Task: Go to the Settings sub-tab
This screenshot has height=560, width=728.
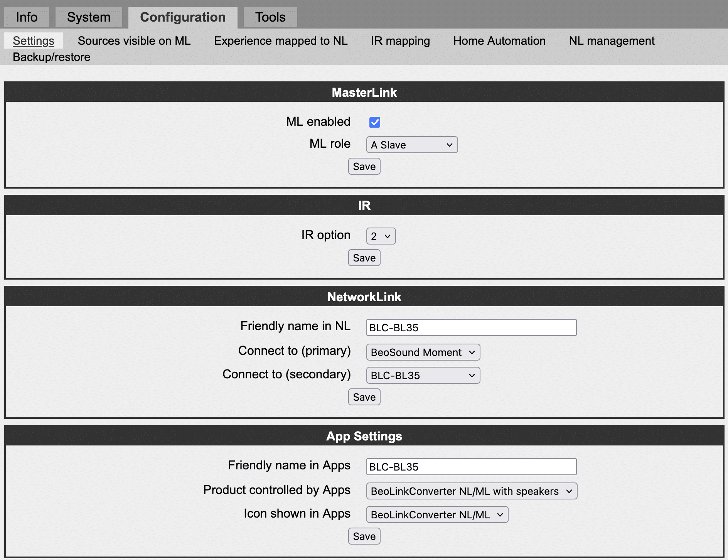Action: [x=34, y=41]
